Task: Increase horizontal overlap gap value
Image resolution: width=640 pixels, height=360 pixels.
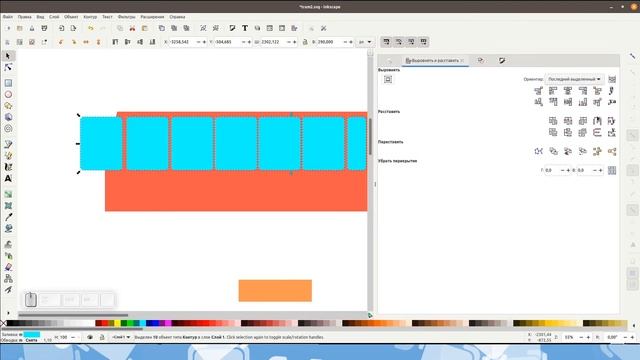Action: tap(568, 170)
